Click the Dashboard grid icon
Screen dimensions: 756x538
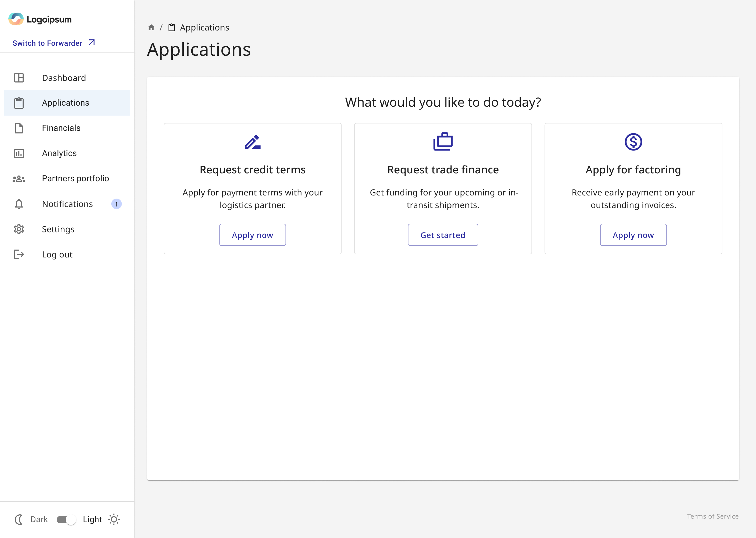tap(19, 78)
